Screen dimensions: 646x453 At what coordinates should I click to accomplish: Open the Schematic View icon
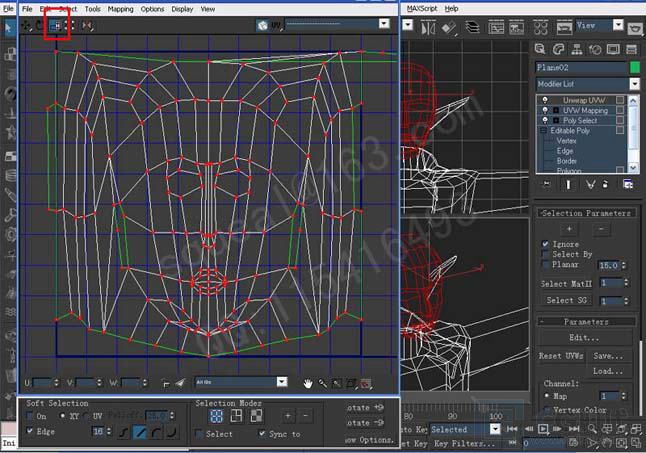(x=517, y=28)
